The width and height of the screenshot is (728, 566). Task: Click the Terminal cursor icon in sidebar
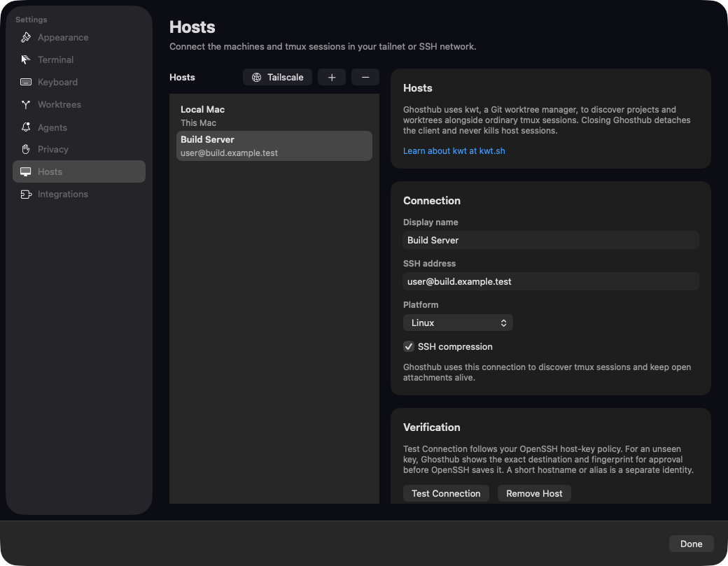point(26,60)
